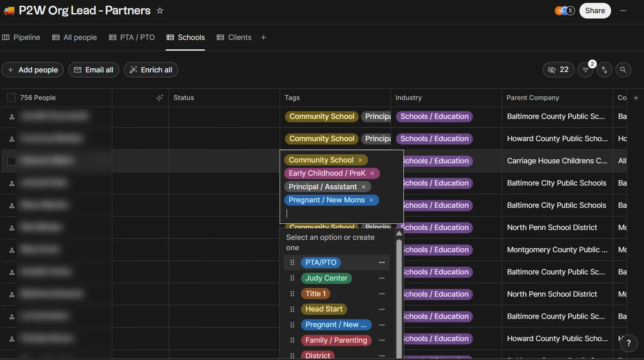Click the Add people button
The width and height of the screenshot is (644, 360).
click(32, 70)
